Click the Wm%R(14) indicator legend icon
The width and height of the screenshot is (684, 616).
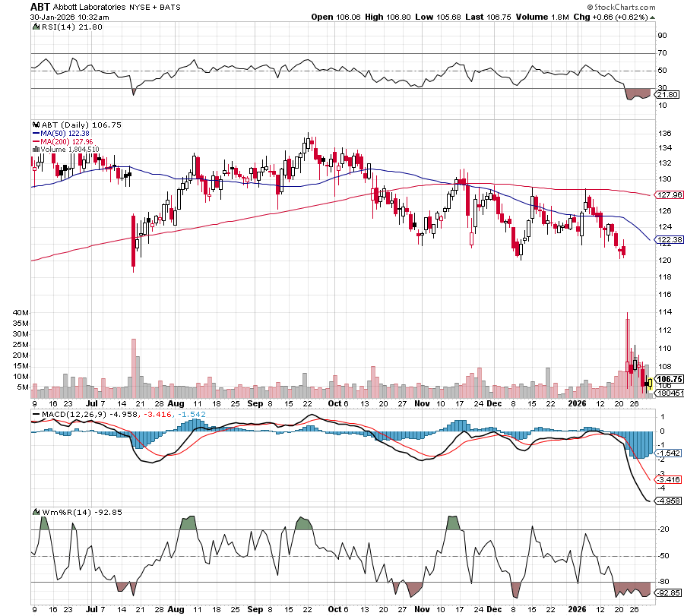pyautogui.click(x=35, y=512)
